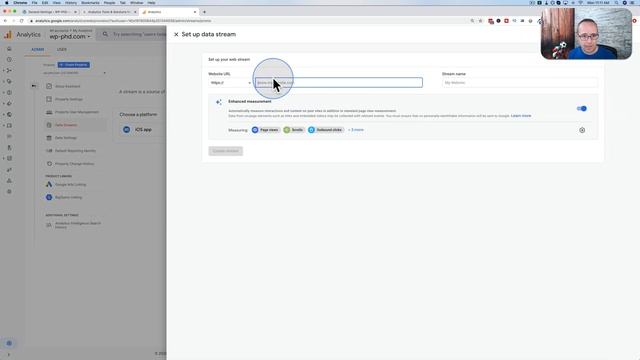Image resolution: width=640 pixels, height=360 pixels.
Task: Open Enhanced measurement settings gear icon
Action: (582, 130)
